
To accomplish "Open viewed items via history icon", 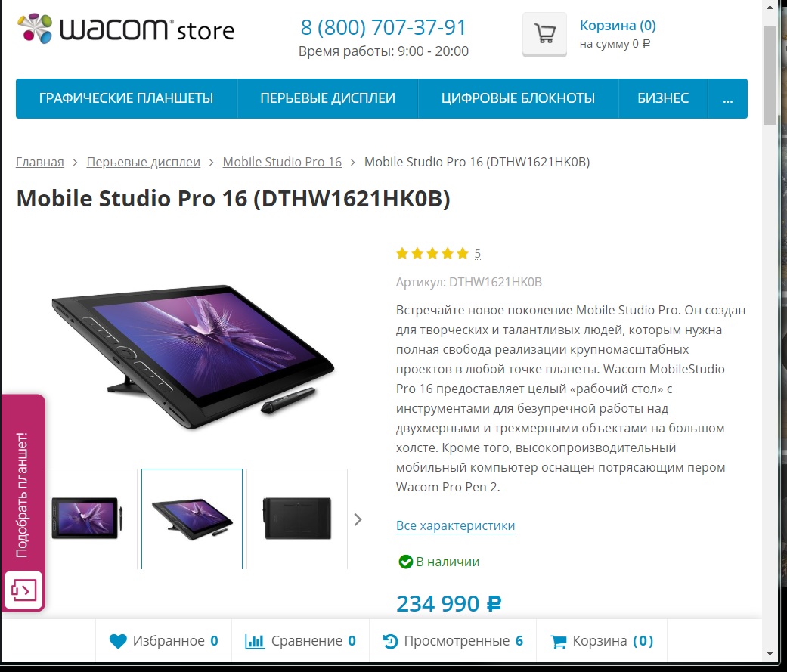I will (x=390, y=641).
